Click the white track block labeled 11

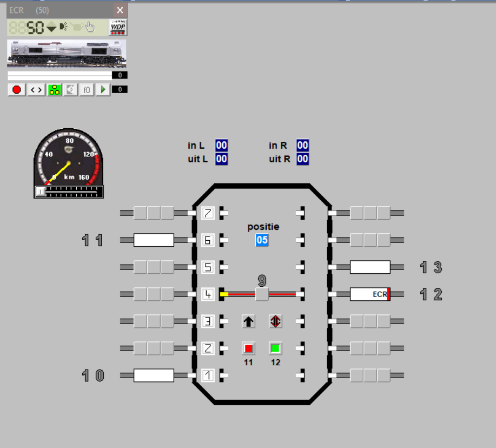tap(154, 240)
